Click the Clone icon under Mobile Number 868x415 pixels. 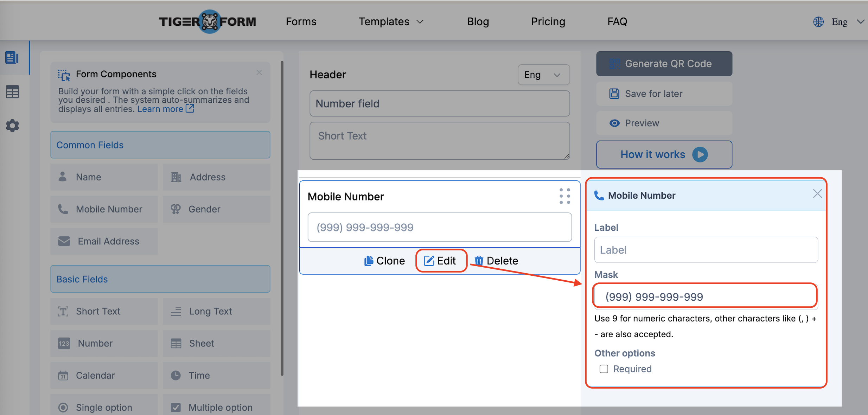(368, 261)
